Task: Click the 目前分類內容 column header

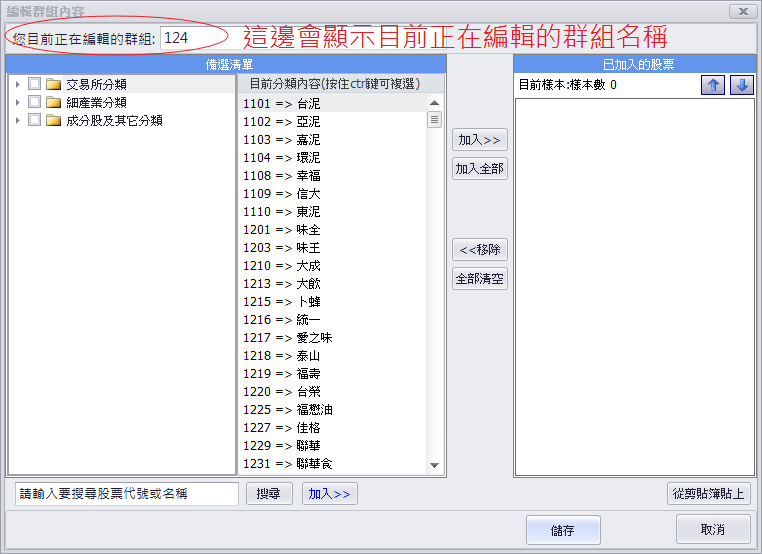Action: coord(341,84)
